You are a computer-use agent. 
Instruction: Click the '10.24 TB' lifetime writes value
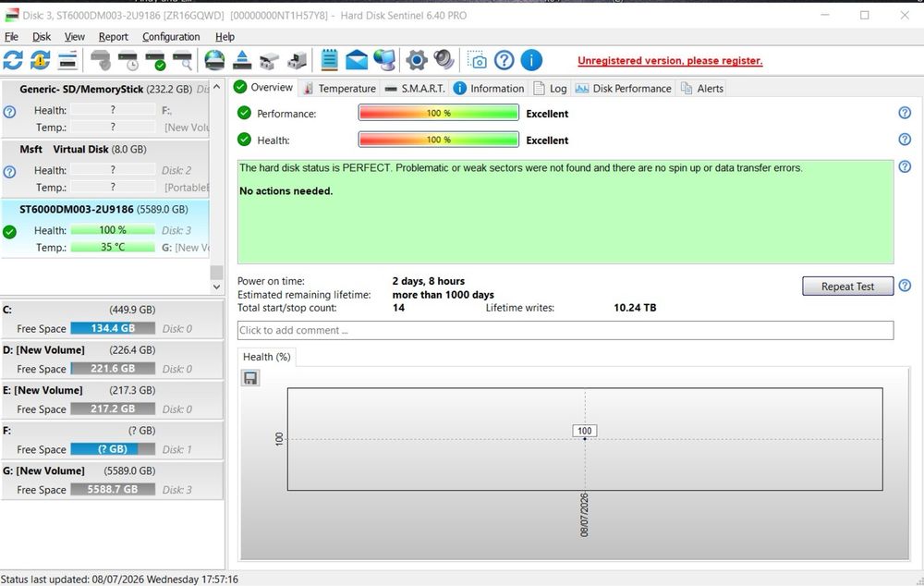coord(635,308)
